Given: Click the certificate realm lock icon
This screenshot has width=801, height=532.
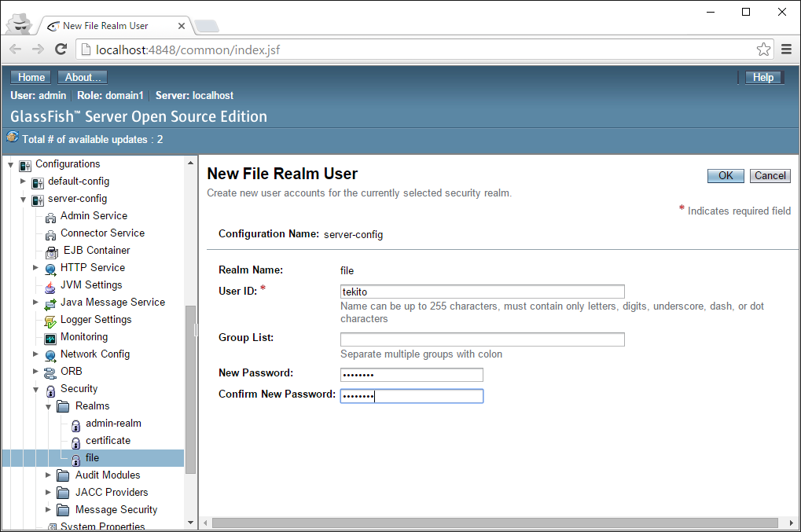Looking at the screenshot, I should [75, 442].
